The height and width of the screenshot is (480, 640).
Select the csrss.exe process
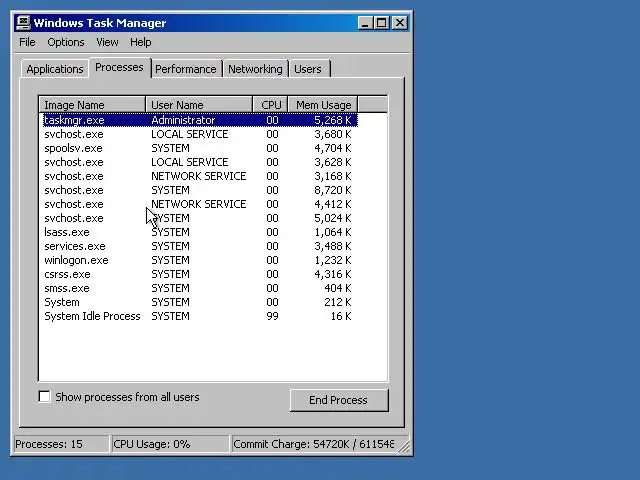tap(200, 274)
